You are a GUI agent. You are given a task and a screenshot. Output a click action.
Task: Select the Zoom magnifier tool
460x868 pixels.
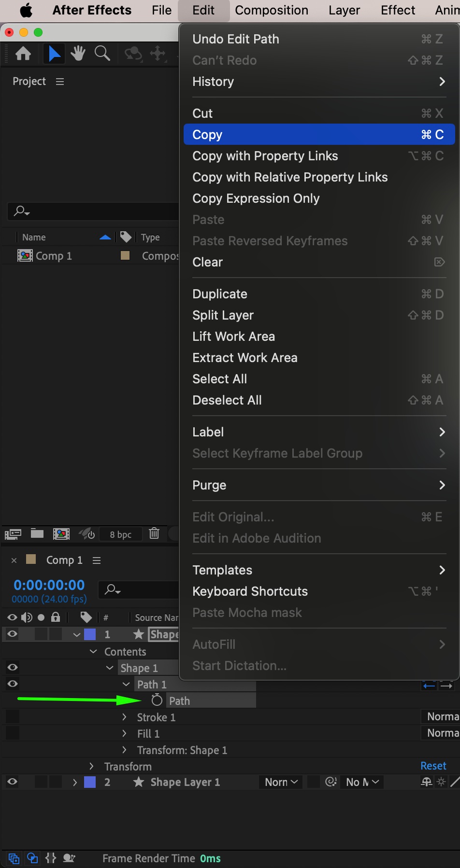[x=102, y=54]
